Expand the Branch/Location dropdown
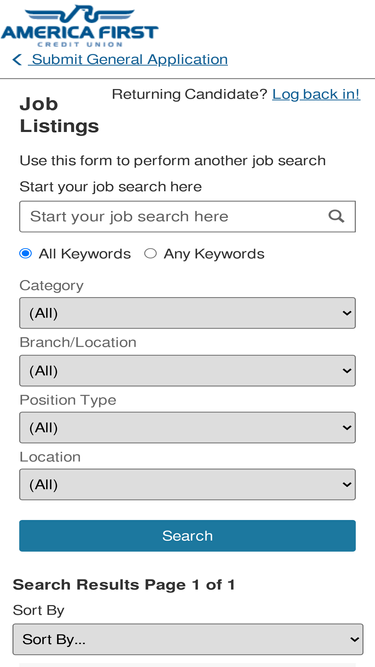 (187, 371)
